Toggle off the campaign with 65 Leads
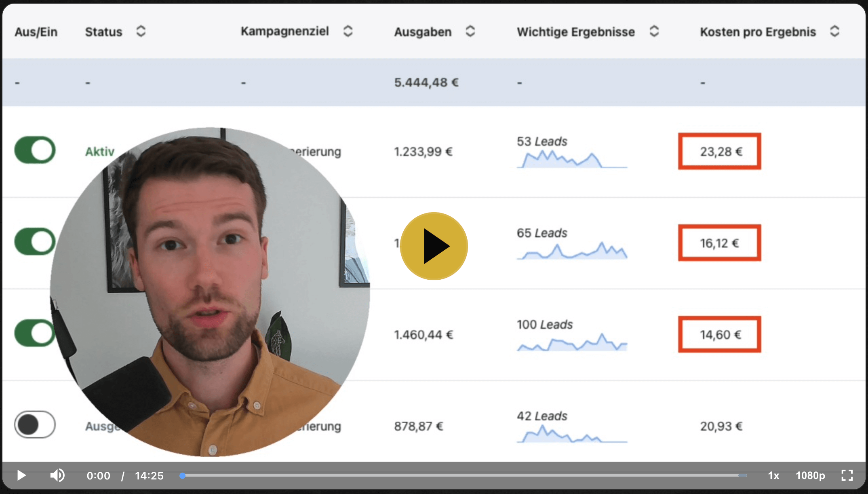Image resolution: width=868 pixels, height=494 pixels. pos(35,242)
